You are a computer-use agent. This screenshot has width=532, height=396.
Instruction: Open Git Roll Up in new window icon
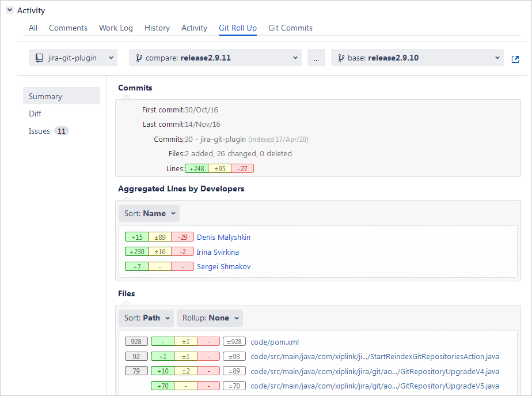[x=515, y=59]
